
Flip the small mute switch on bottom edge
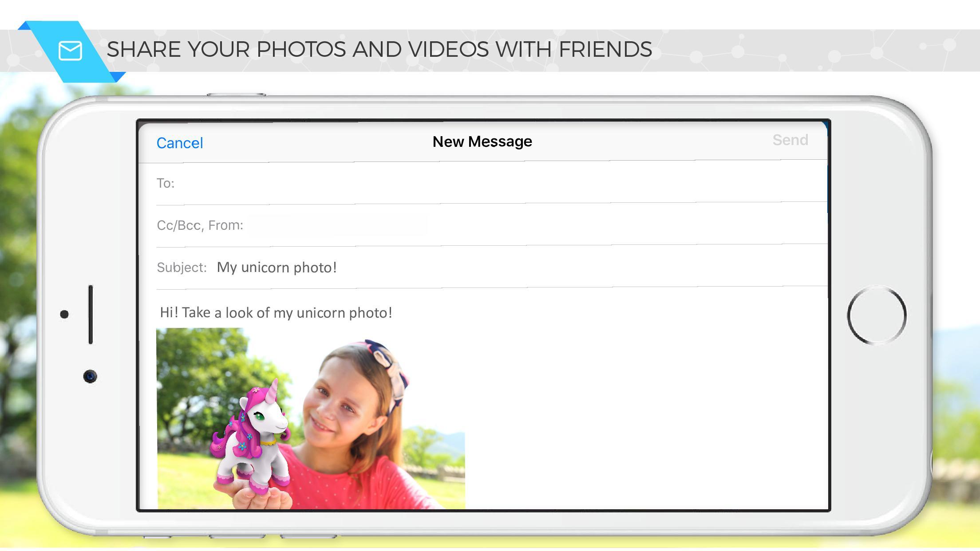pyautogui.click(x=157, y=537)
